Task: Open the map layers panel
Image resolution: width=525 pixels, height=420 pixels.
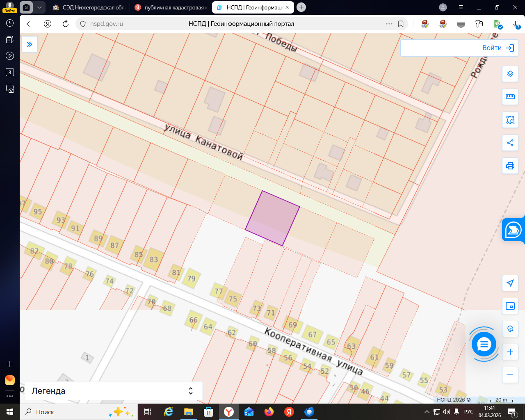Action: (510, 74)
